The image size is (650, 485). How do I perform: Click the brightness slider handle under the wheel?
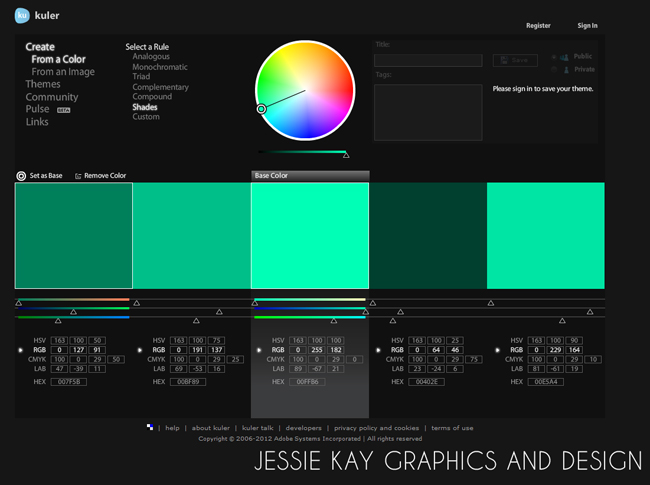click(346, 155)
